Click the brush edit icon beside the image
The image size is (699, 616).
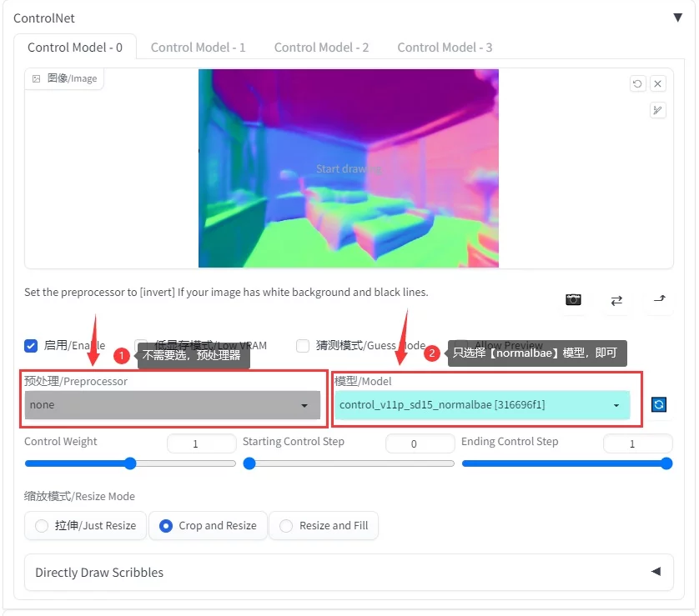[x=658, y=110]
